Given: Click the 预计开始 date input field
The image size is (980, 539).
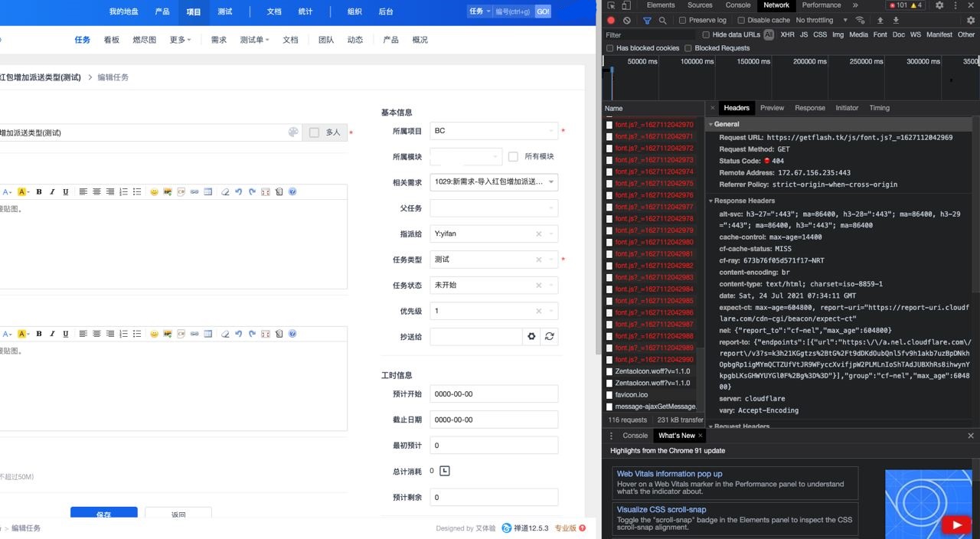Looking at the screenshot, I should point(494,394).
